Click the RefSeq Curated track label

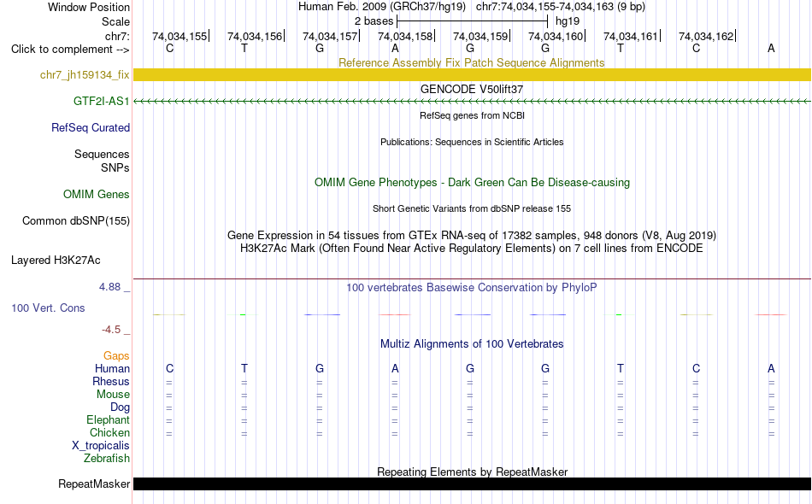91,128
